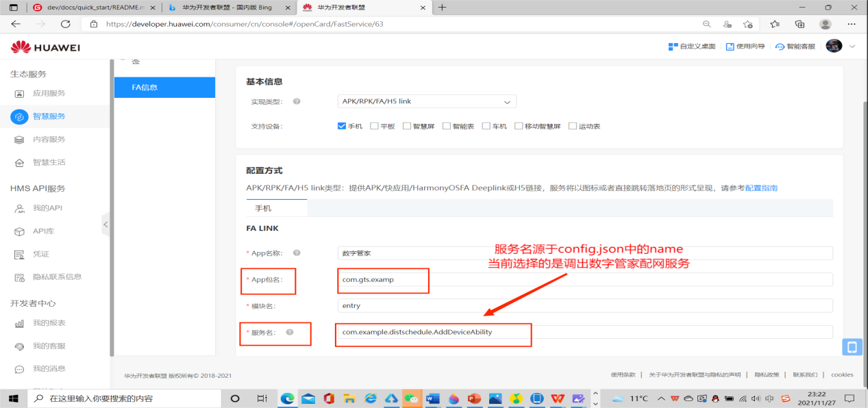Add this page to favorites

click(x=747, y=24)
